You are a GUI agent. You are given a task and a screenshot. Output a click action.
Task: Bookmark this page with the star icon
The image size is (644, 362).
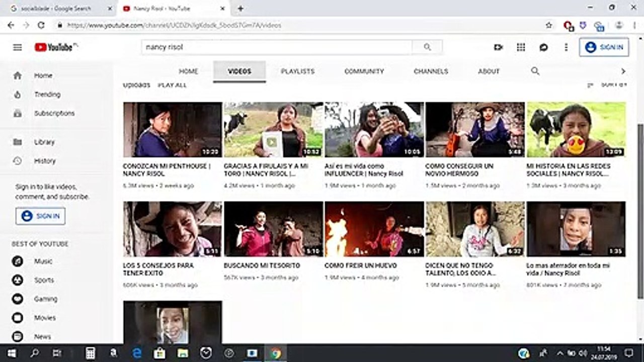pyautogui.click(x=549, y=25)
